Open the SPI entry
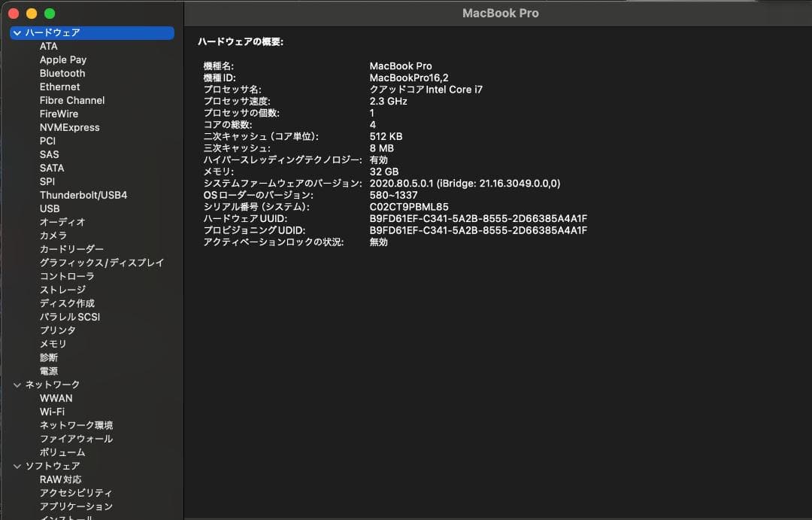The width and height of the screenshot is (812, 520). click(x=47, y=181)
